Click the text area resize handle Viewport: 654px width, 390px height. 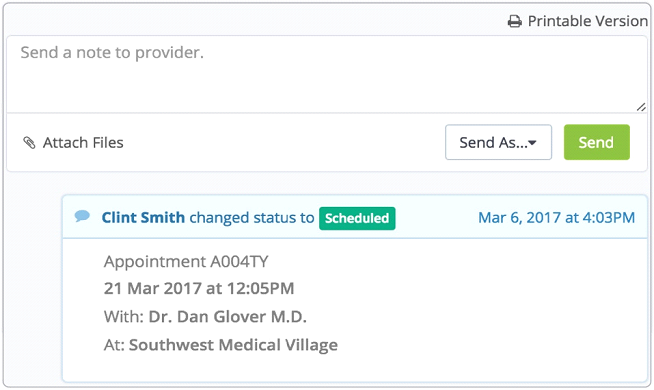point(641,107)
